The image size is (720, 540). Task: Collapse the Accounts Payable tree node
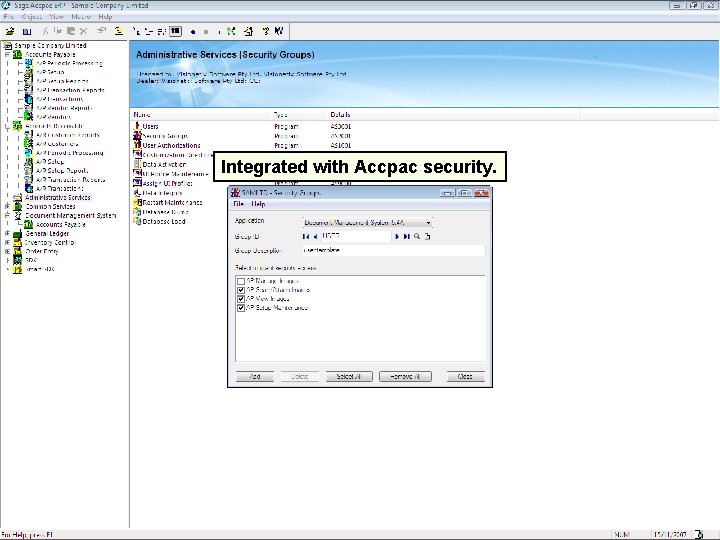click(x=7, y=54)
